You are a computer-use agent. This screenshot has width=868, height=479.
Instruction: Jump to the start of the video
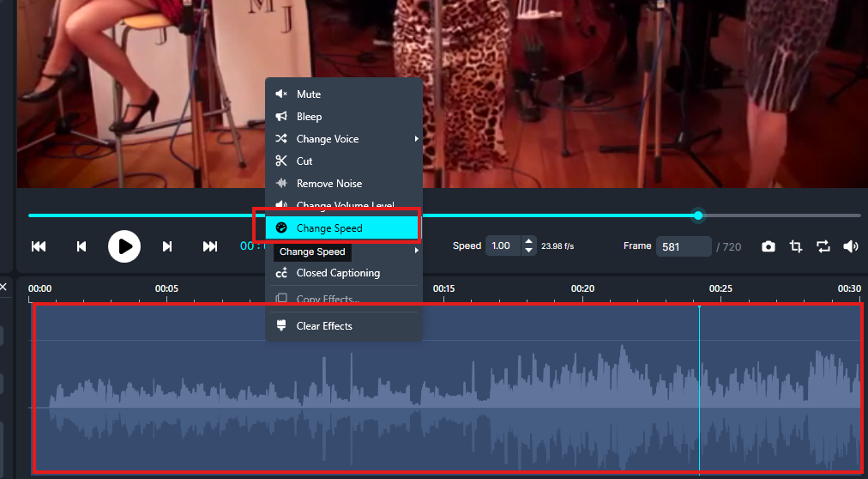pos(39,246)
